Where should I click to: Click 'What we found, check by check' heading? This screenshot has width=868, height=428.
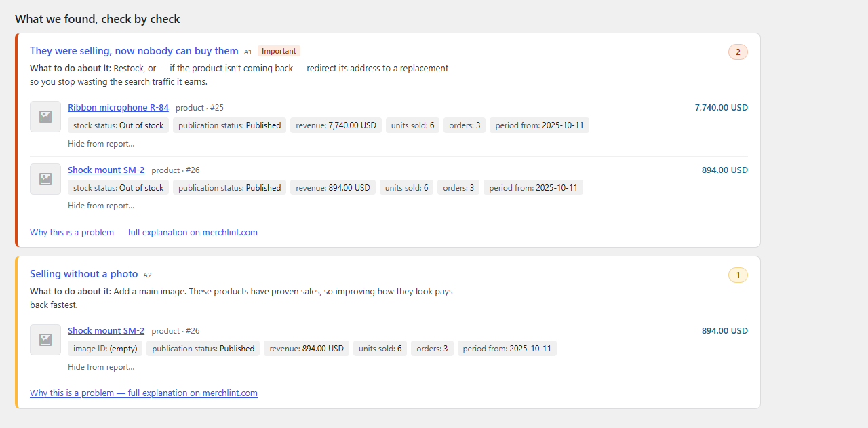coord(98,19)
